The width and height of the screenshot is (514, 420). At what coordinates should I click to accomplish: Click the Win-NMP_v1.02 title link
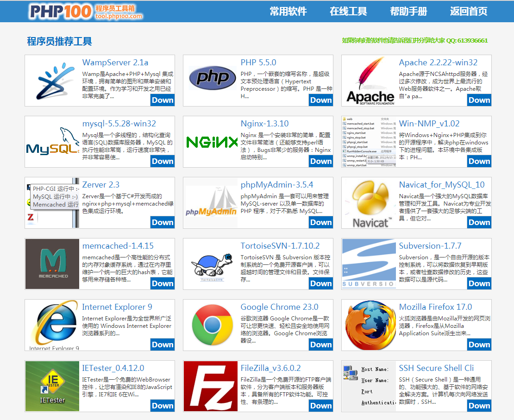[429, 124]
